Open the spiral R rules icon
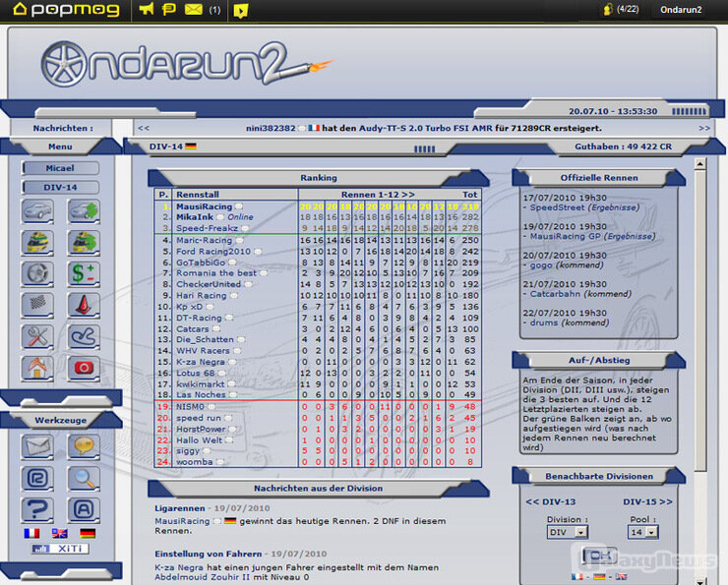The width and height of the screenshot is (728, 585). [x=37, y=479]
